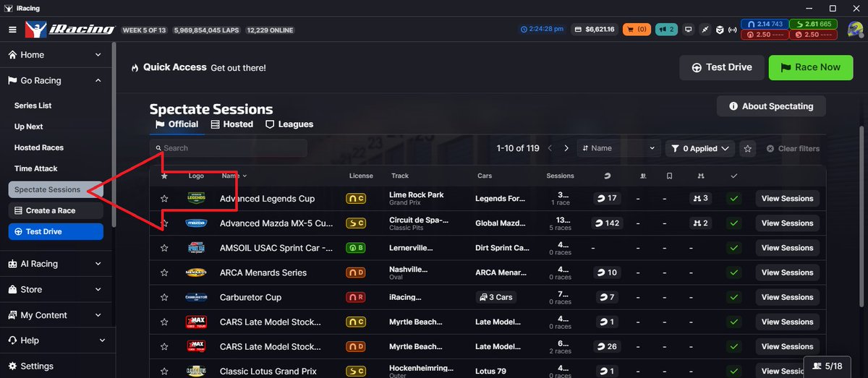868x378 pixels.
Task: Click the checkmark column header icon
Action: pos(734,176)
